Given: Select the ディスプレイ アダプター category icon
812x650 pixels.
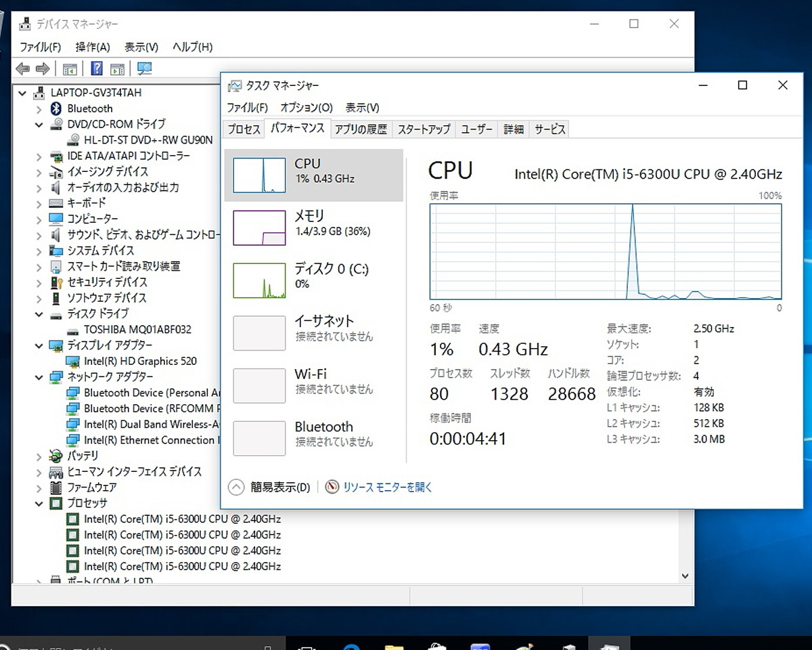Looking at the screenshot, I should (x=56, y=345).
